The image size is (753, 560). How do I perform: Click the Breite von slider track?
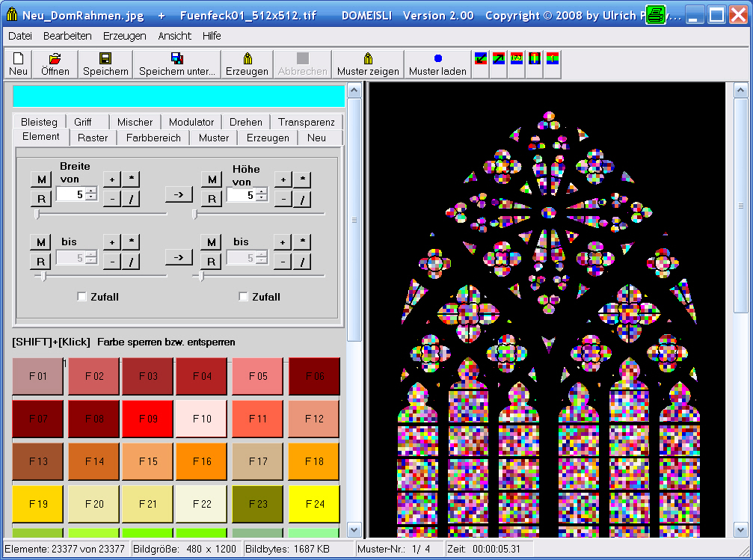coord(101,214)
